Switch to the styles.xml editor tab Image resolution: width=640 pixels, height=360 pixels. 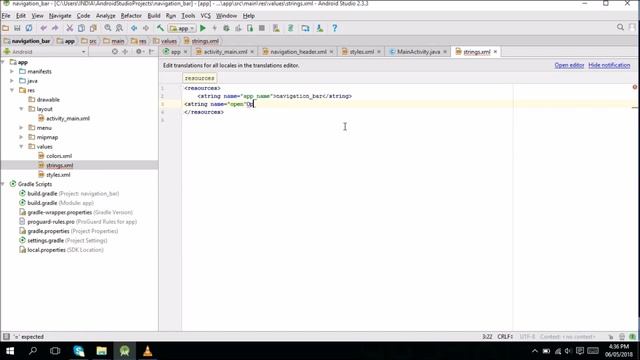click(x=362, y=52)
